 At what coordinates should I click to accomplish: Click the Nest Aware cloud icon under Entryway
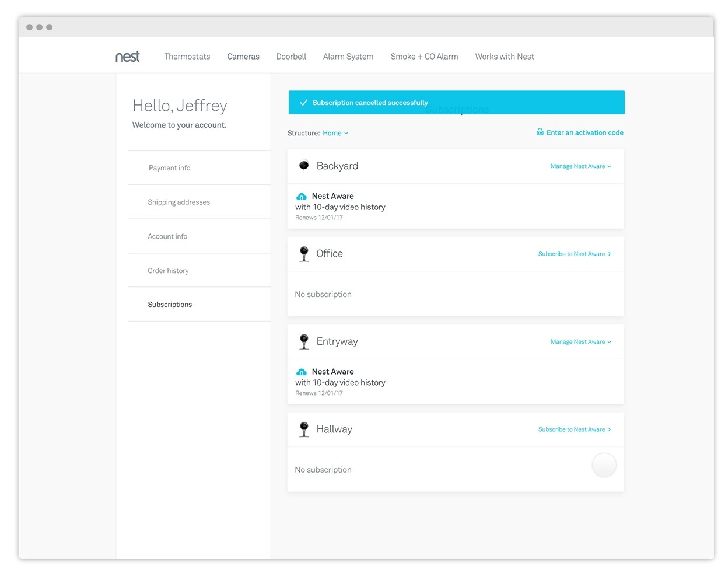coord(302,372)
